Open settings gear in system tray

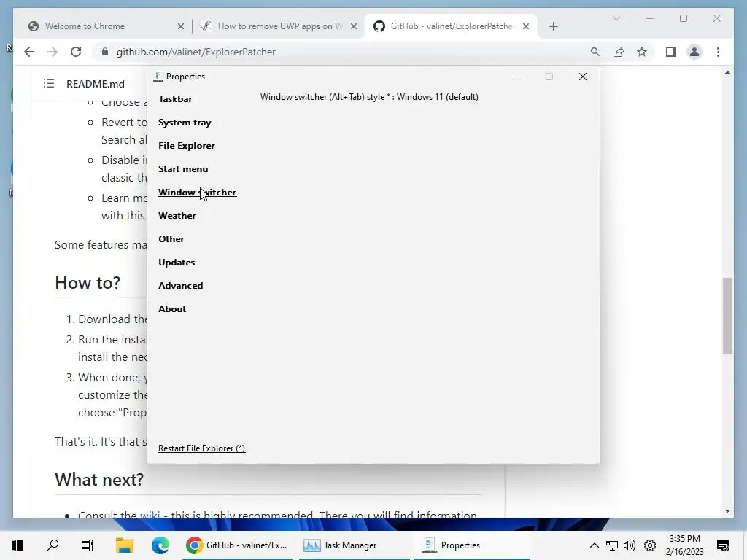650,545
